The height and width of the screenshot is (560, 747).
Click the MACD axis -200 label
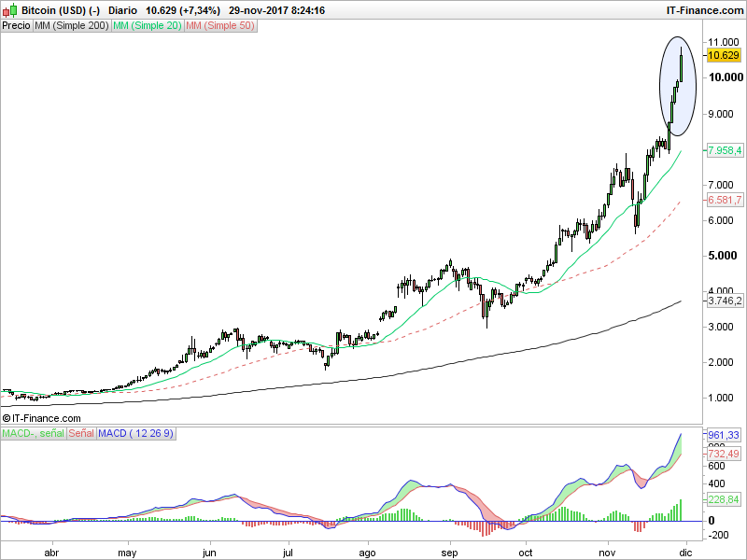(719, 535)
